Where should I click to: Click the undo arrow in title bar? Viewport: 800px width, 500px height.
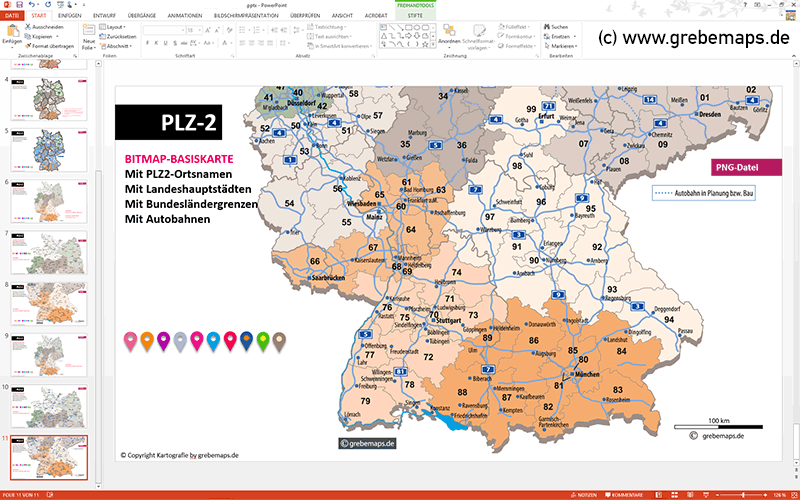click(33, 5)
